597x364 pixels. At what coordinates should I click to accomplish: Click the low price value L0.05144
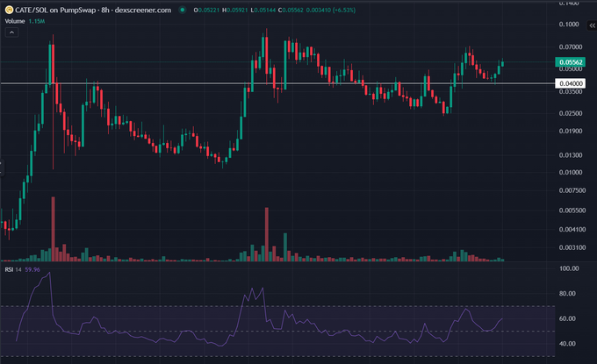point(263,11)
